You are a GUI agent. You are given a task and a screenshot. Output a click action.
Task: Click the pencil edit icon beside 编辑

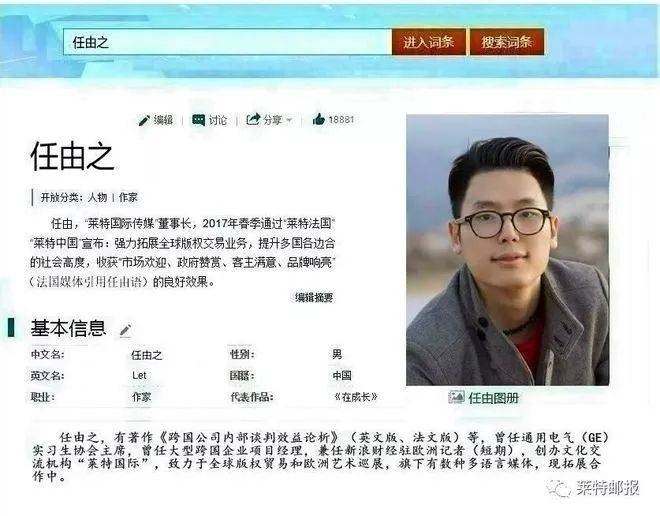[144, 120]
